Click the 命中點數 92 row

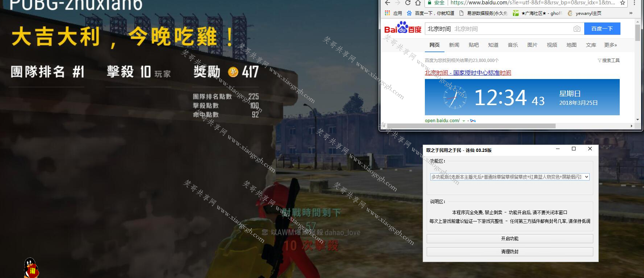click(226, 115)
